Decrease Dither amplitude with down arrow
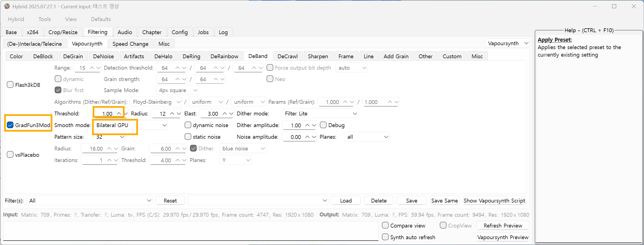The image size is (644, 245). pos(314,125)
